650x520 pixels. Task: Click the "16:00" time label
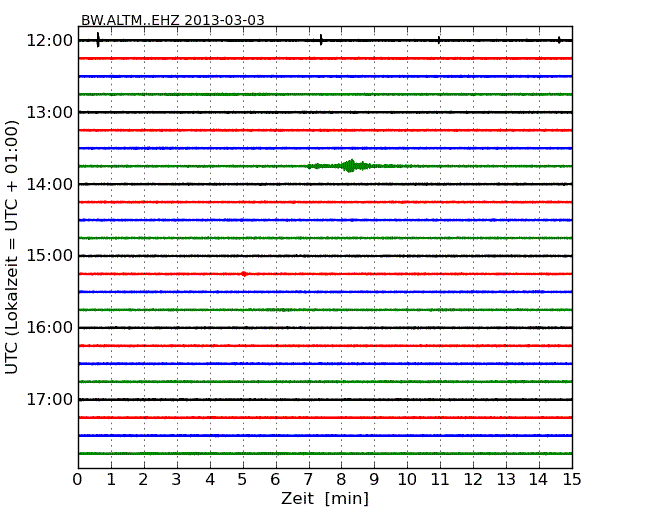(49, 328)
